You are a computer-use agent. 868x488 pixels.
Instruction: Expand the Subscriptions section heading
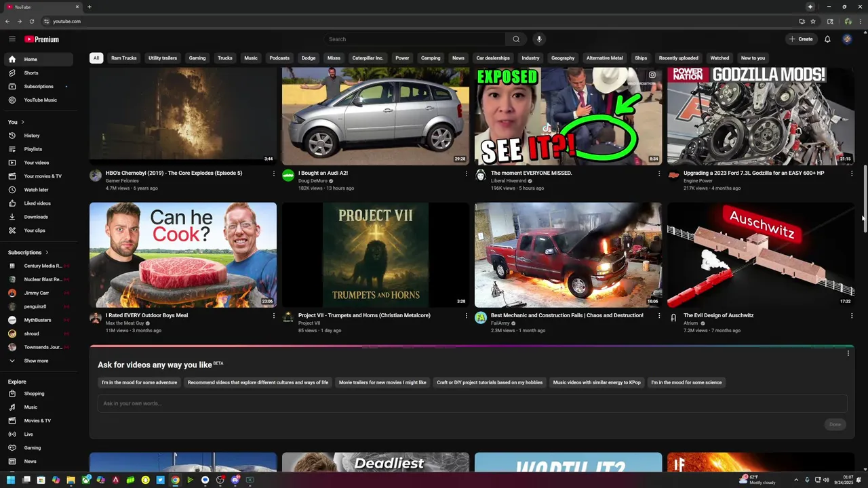tap(28, 252)
